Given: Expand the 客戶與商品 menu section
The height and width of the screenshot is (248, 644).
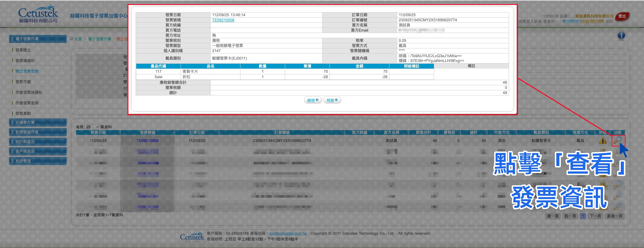Looking at the screenshot, I should tap(38, 151).
